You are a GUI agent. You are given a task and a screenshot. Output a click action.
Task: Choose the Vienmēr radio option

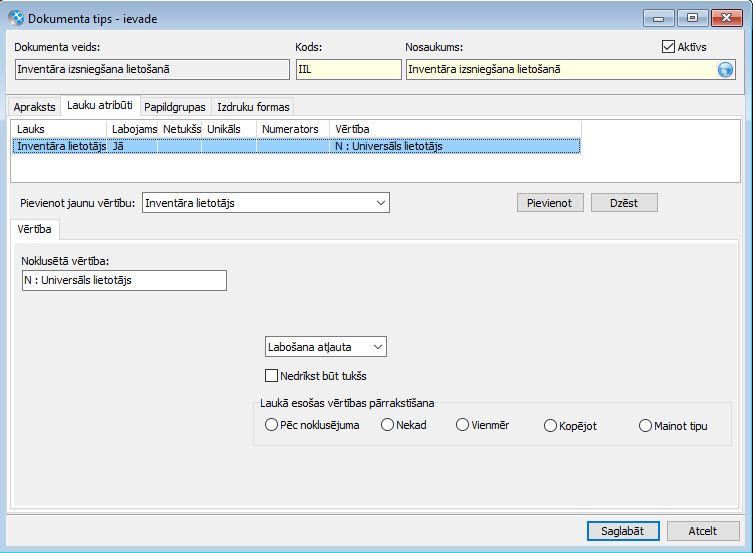tap(462, 425)
